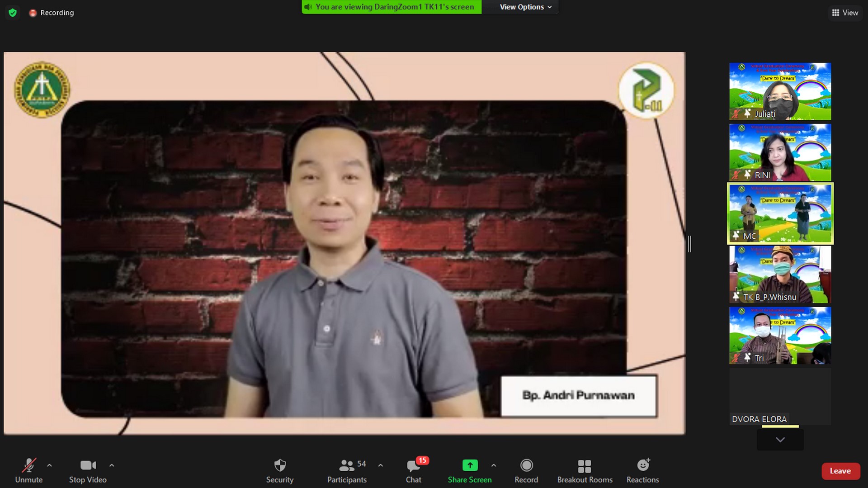Click the viewing DaringZoom1 TK11's screen banner
Image resolution: width=868 pixels, height=488 pixels.
coord(392,7)
